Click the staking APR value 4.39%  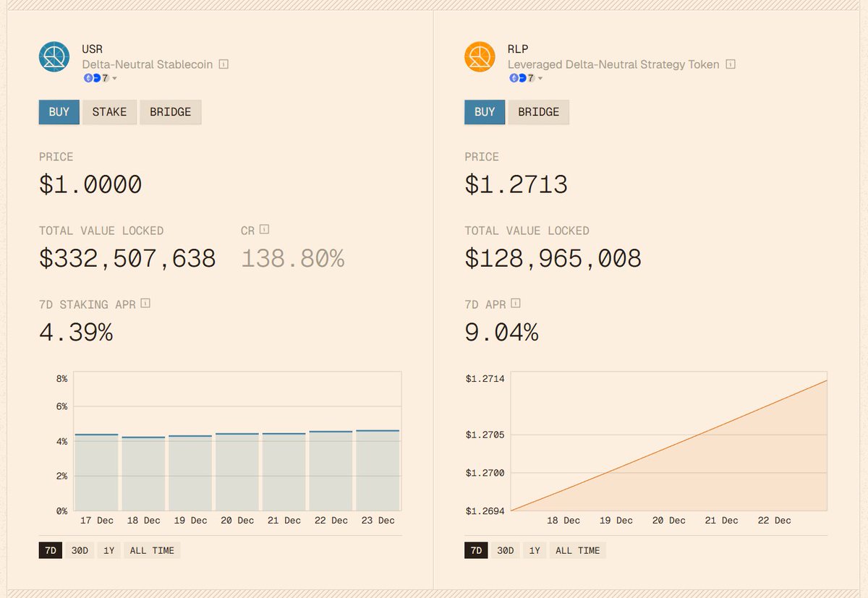click(x=76, y=333)
